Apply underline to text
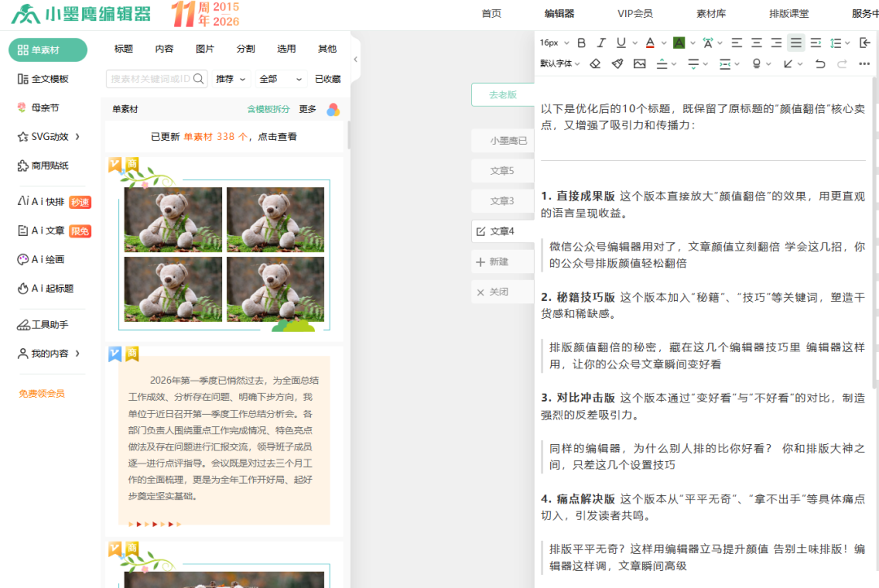Screen dimensions: 879x588 coord(620,42)
